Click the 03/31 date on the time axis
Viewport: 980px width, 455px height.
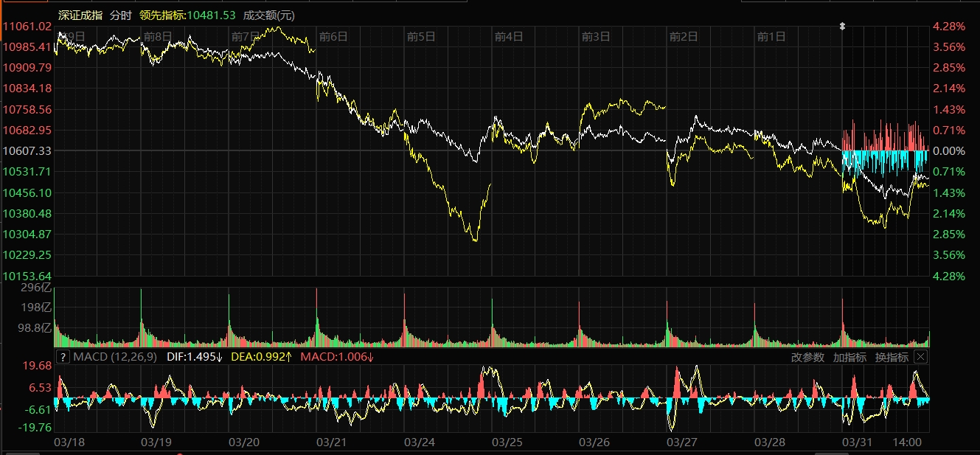point(858,442)
